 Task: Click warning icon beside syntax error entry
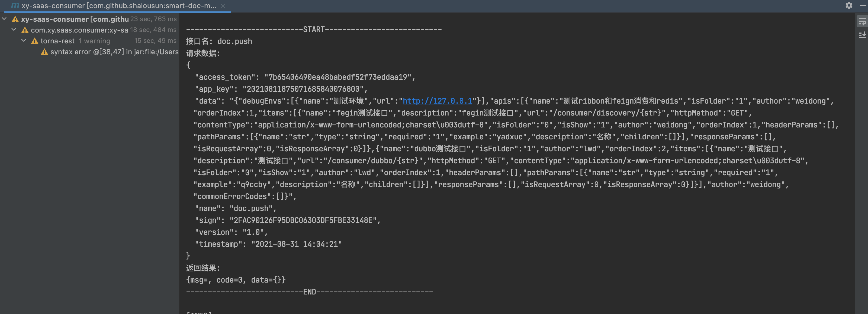click(44, 52)
